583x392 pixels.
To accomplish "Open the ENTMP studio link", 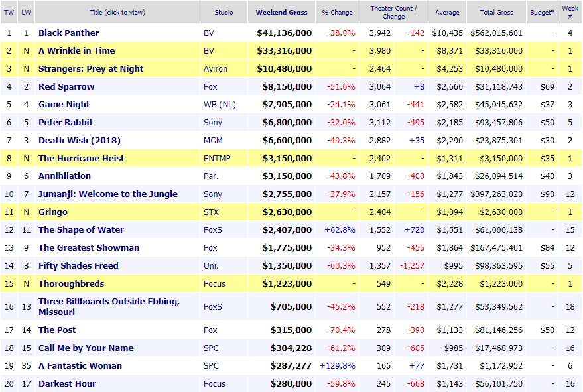I will click(x=217, y=158).
